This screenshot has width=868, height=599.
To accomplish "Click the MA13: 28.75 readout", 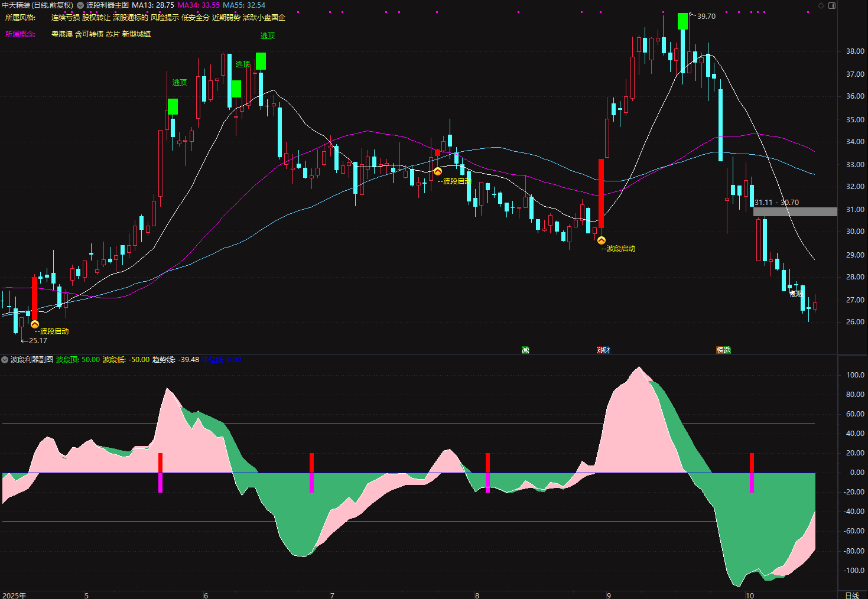I will pyautogui.click(x=153, y=5).
